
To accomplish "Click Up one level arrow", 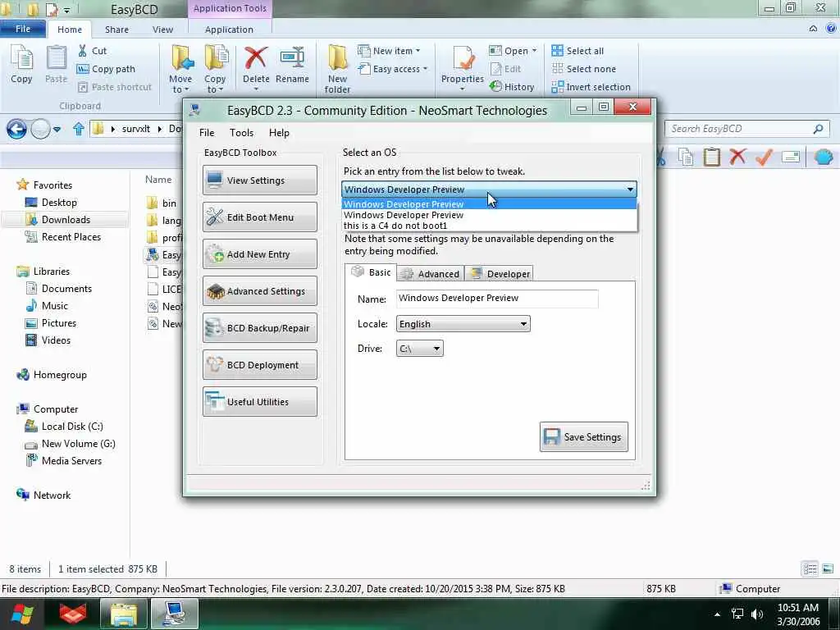I will click(x=79, y=129).
